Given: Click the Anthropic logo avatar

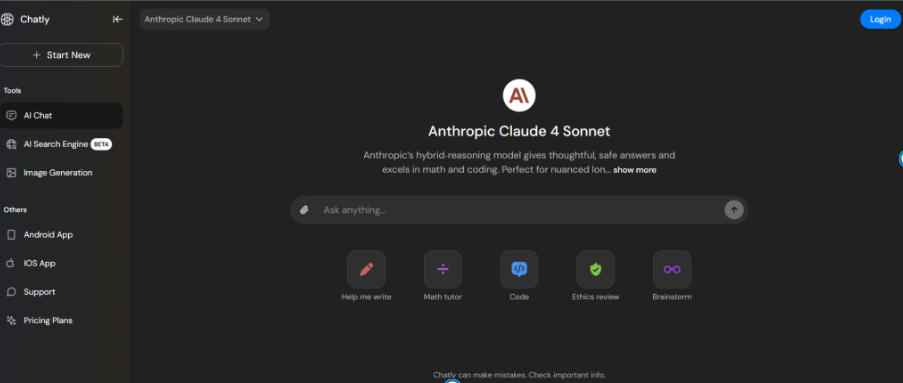Looking at the screenshot, I should point(519,96).
